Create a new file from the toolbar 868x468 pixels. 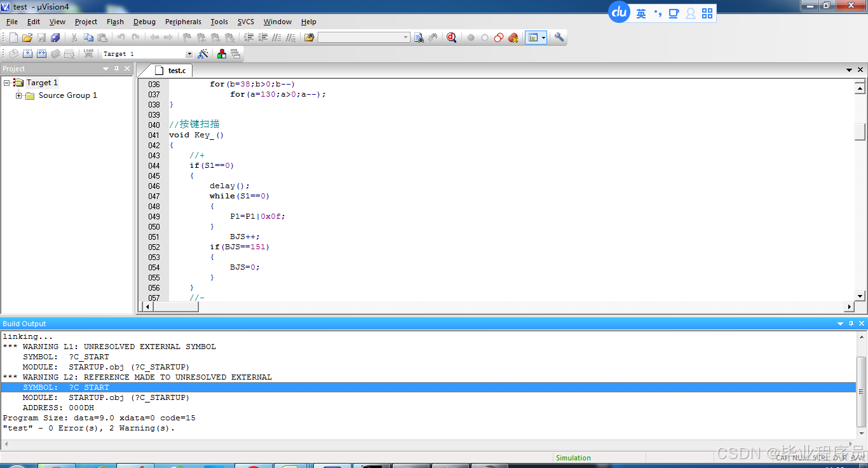pos(13,38)
